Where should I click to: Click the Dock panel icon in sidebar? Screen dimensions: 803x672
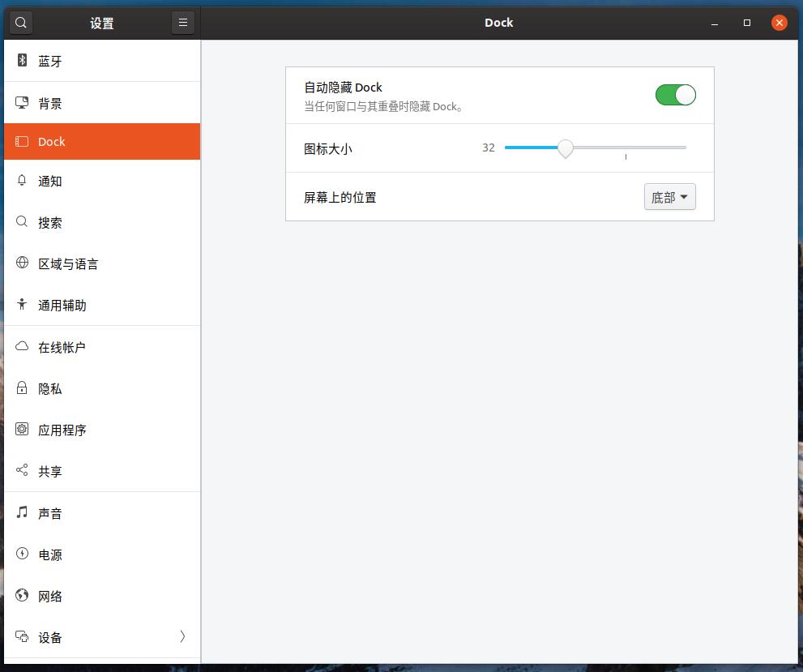(x=22, y=141)
